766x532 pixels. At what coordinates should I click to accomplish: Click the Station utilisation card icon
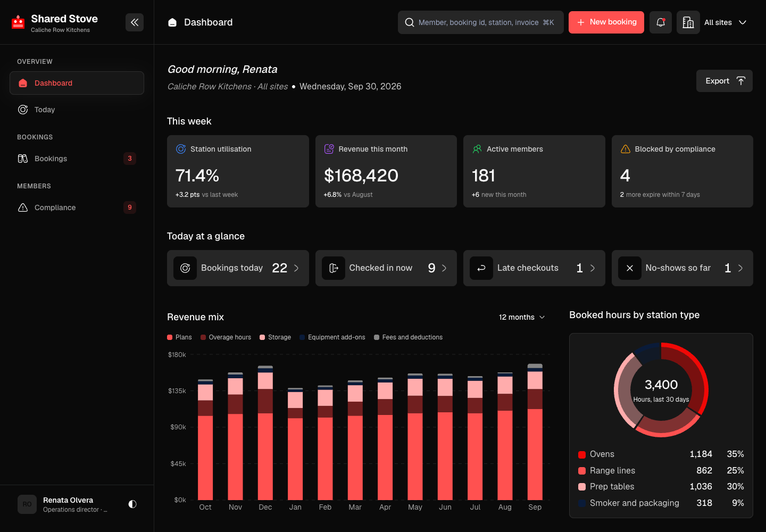pyautogui.click(x=181, y=149)
